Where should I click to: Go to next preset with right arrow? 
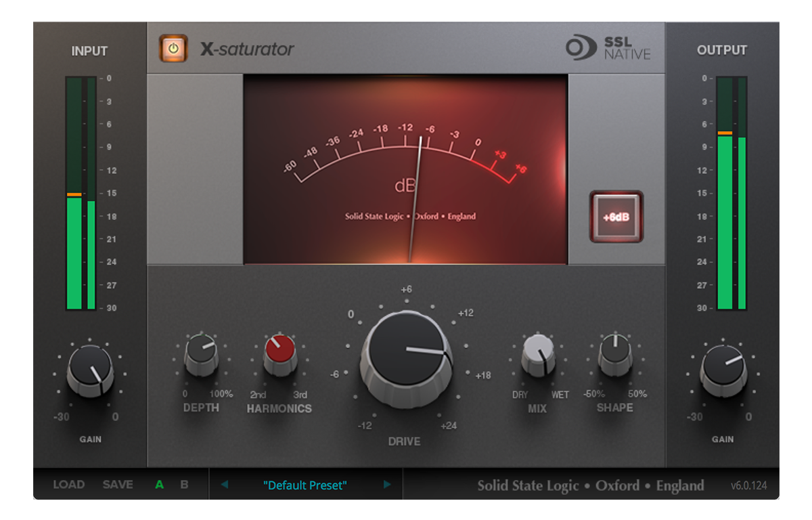[x=387, y=485]
